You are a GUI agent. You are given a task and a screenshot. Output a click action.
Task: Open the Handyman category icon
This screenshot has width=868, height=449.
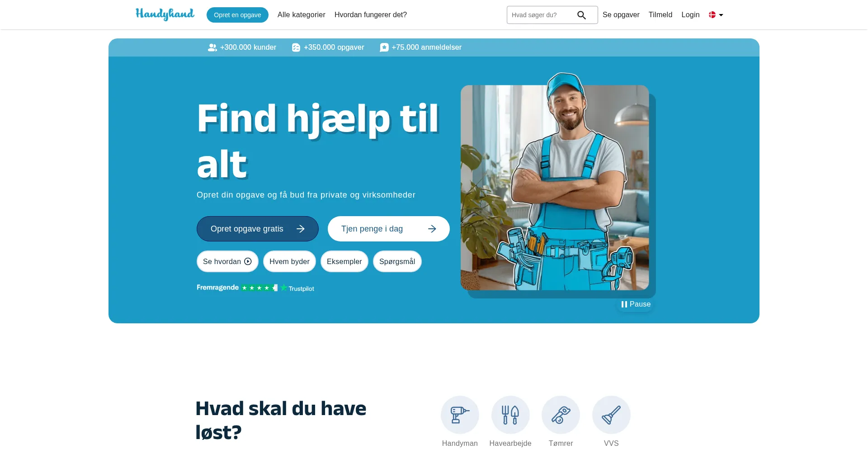coord(460,415)
